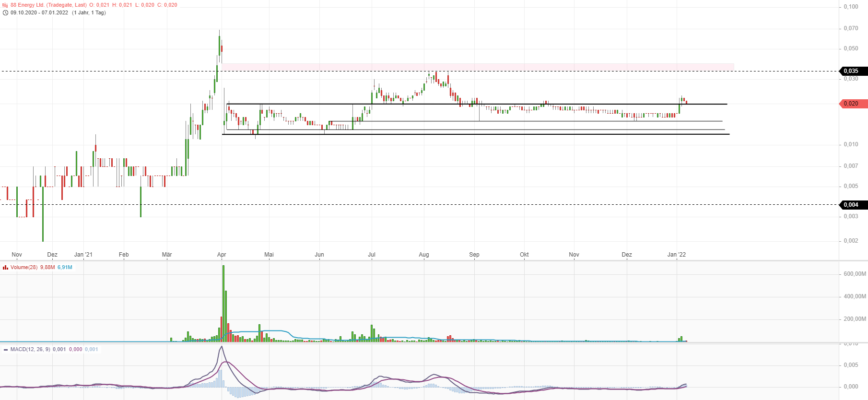Image resolution: width=868 pixels, height=400 pixels.
Task: Click the Sep label on time axis
Action: [474, 255]
